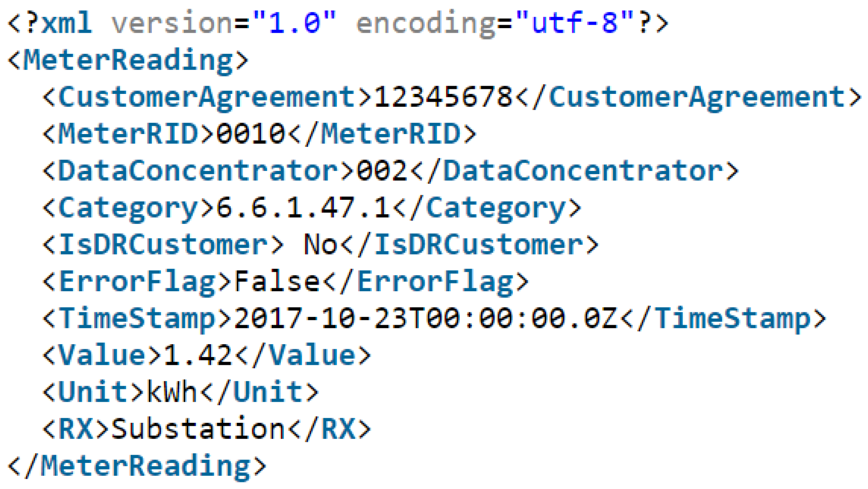
Task: Click the opening CustomerAgreement tag
Action: pyautogui.click(x=207, y=98)
